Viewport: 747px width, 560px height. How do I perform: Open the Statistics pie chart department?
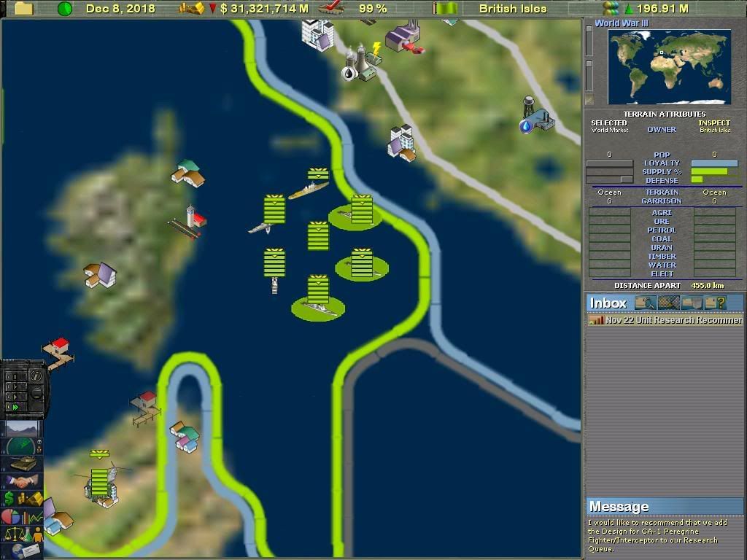tap(21, 517)
